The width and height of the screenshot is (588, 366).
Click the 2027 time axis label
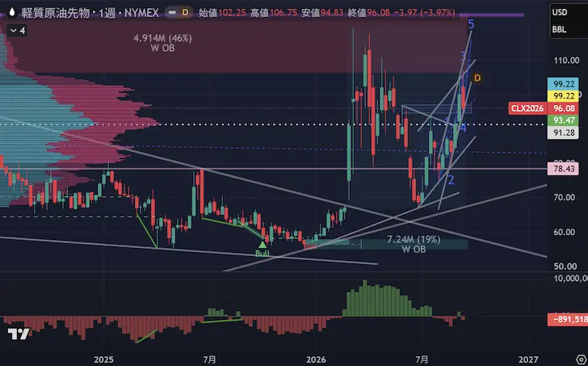pyautogui.click(x=528, y=360)
